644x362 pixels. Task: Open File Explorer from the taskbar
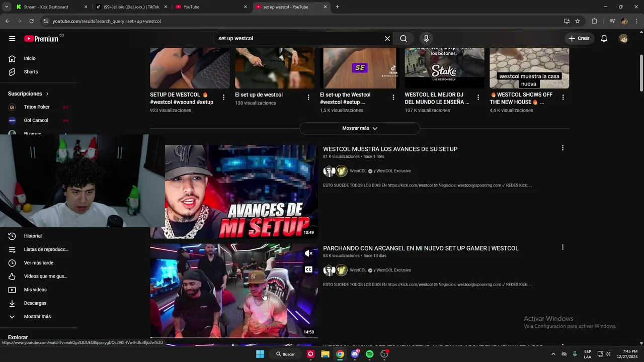326,354
